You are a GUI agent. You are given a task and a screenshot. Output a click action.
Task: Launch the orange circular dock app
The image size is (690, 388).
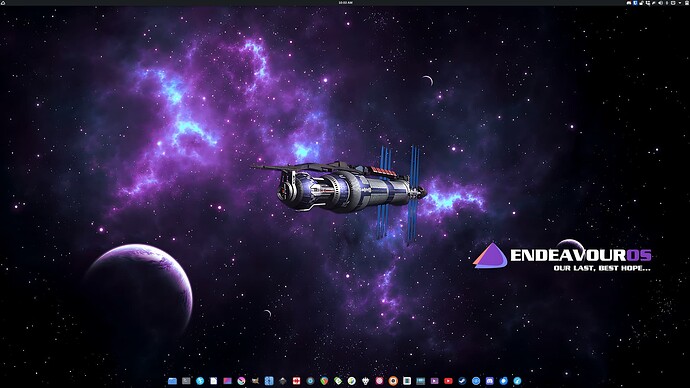393,381
